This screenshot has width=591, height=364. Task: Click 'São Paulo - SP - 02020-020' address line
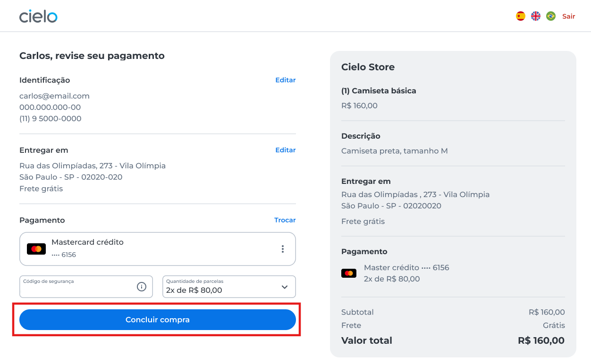click(x=71, y=177)
